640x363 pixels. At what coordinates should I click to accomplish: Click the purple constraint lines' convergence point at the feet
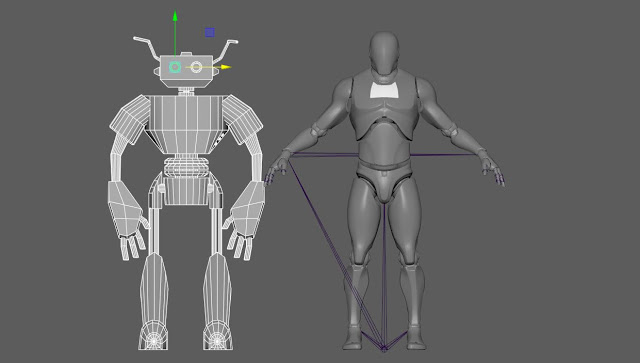pos(384,348)
